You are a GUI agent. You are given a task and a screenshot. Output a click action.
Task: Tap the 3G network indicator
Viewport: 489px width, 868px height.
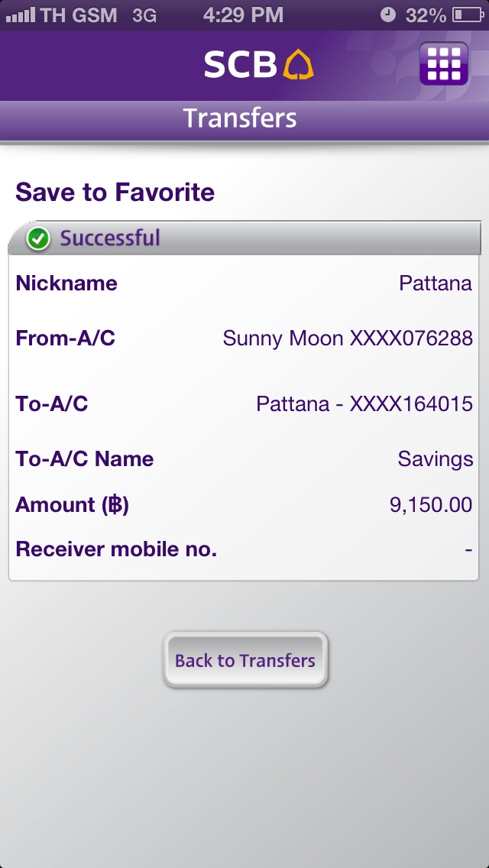tap(144, 15)
